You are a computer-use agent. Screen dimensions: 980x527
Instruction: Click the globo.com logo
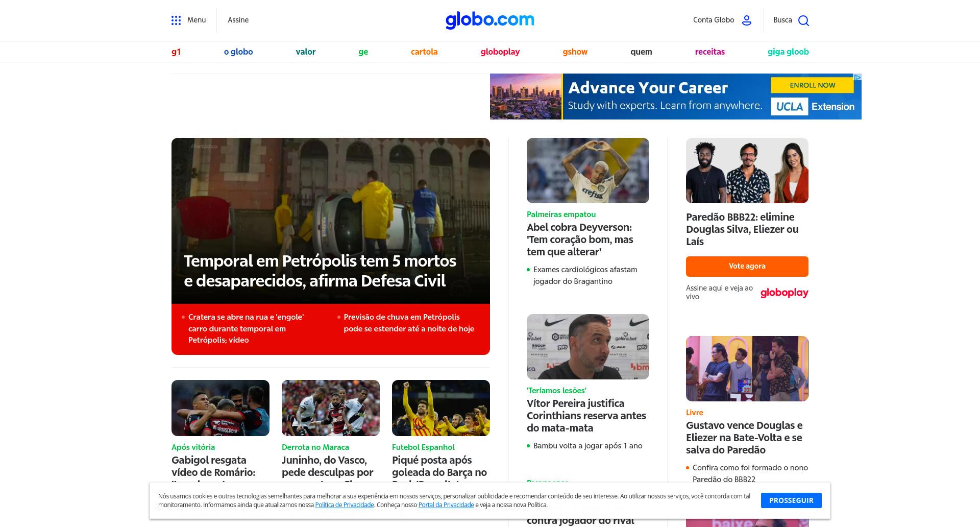490,20
